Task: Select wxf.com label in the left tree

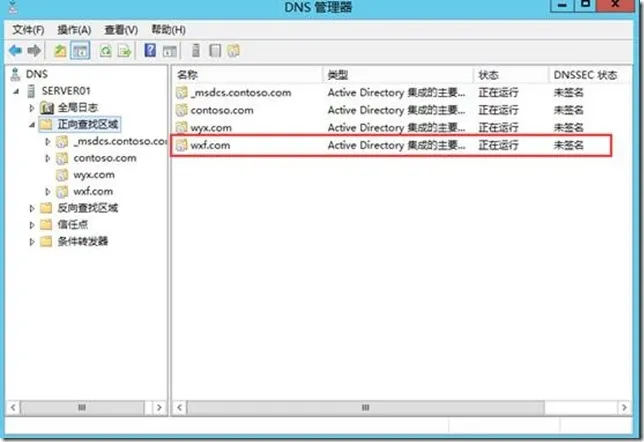Action: tap(93, 191)
